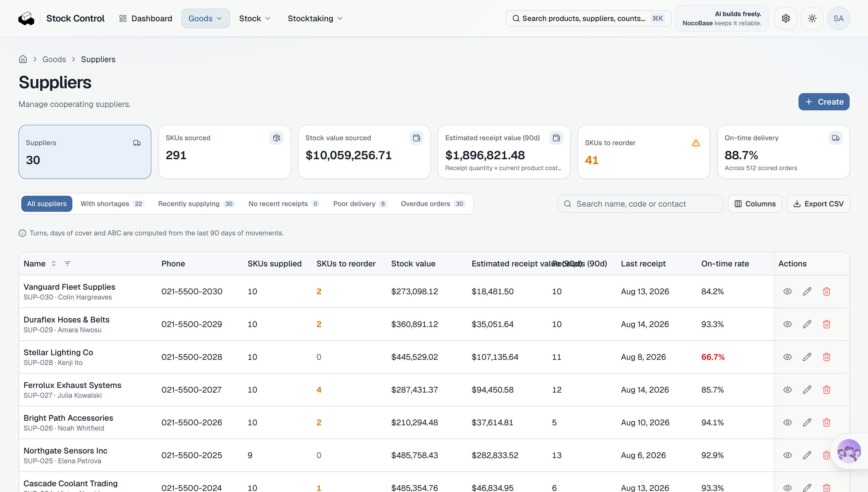Click the AI builds freely NocoBase banner
The height and width of the screenshot is (492, 868).
(722, 19)
